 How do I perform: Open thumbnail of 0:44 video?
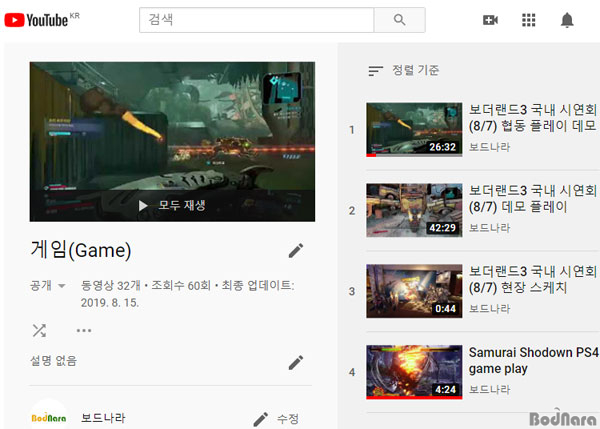[414, 291]
